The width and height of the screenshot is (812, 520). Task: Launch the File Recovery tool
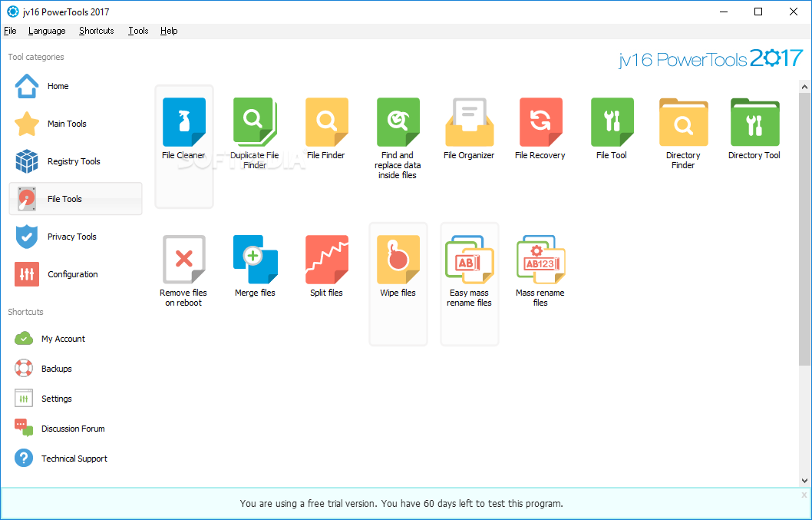540,128
